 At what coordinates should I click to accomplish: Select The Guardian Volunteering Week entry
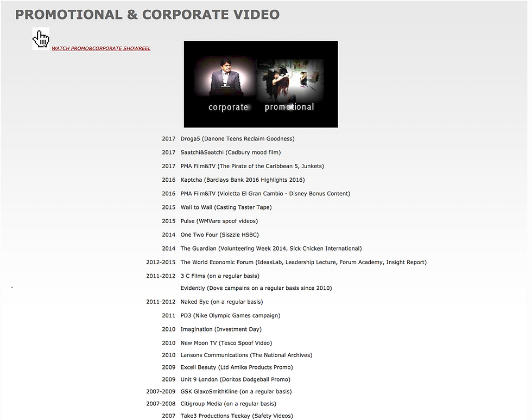point(271,249)
